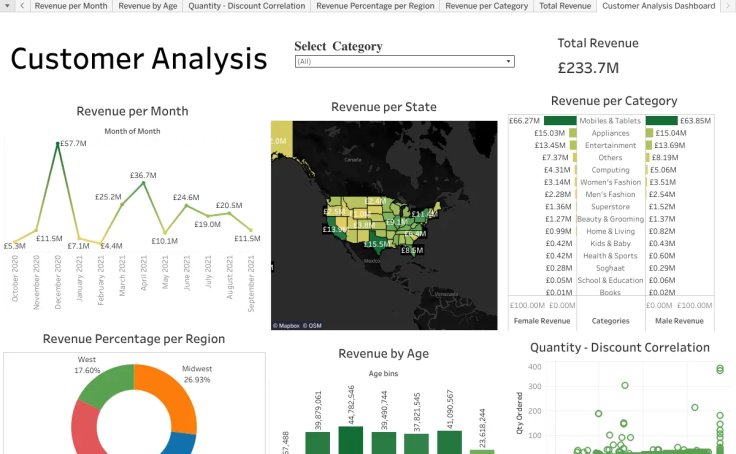Open the Revenue Percentage per Region tab
Screen dimensions: 736x454
376,6
